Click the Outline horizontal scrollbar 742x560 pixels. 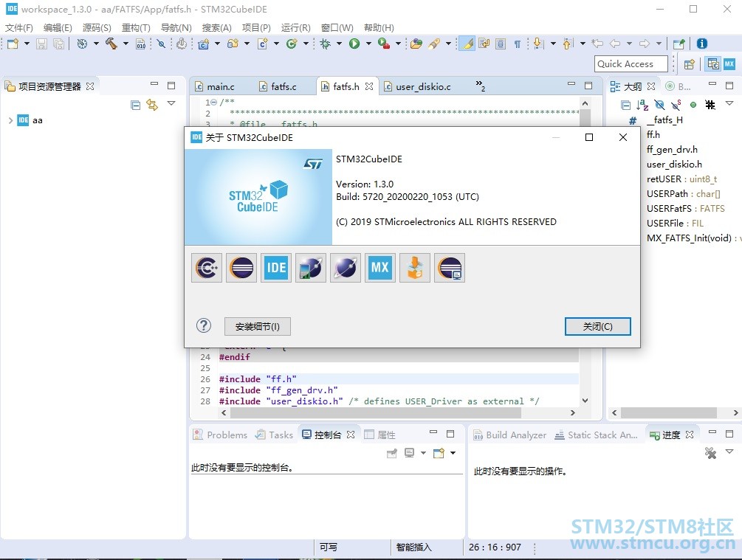[669, 413]
